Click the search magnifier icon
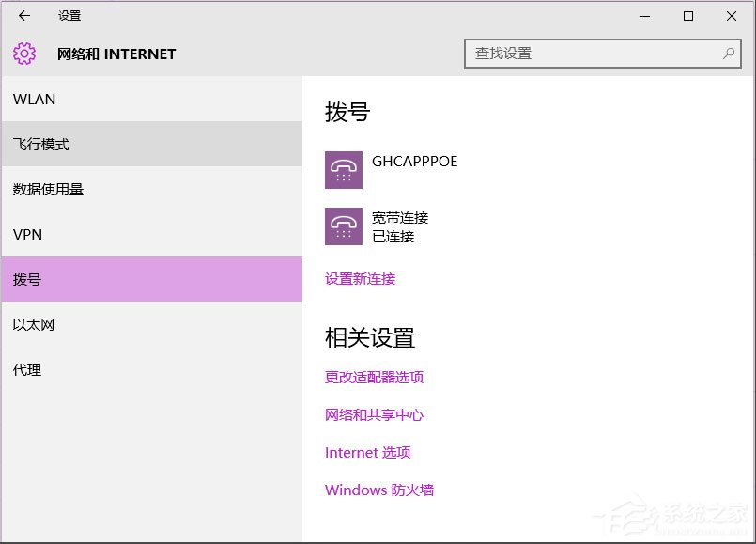The image size is (756, 544). 729,54
